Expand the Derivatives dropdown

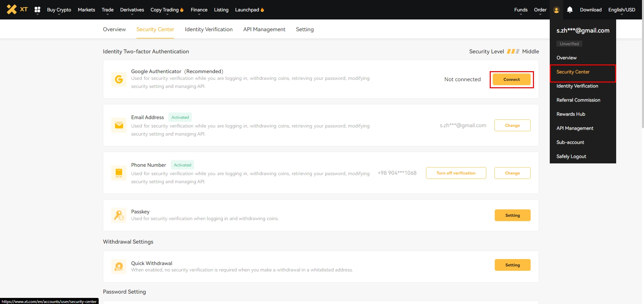[132, 10]
